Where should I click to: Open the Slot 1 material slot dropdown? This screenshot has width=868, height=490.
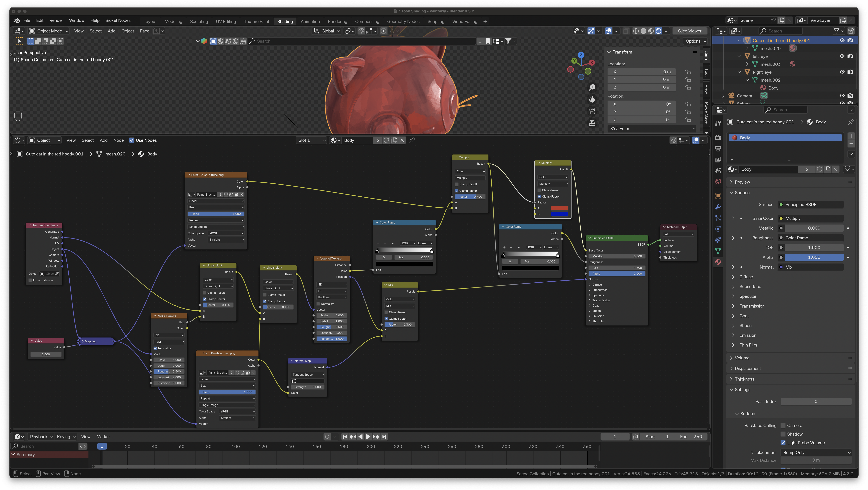point(312,140)
